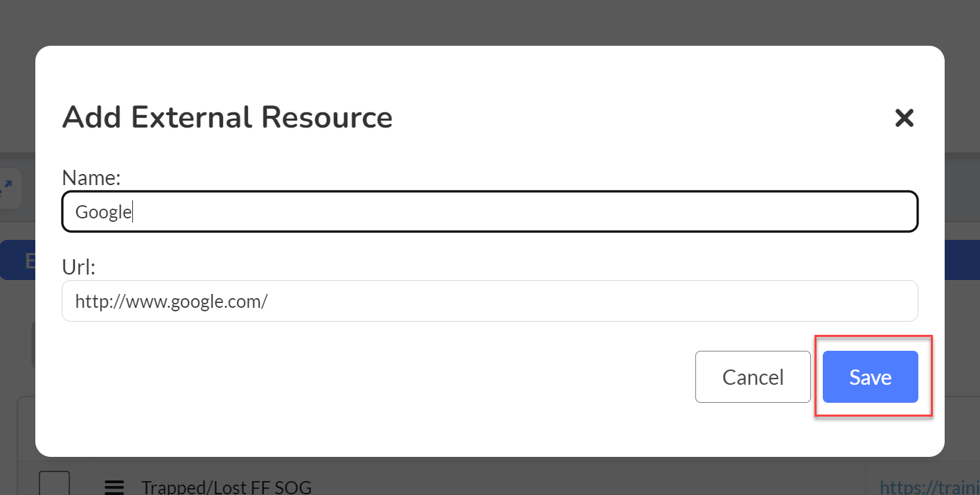
Task: Select the Trapped/Lost FF SOG row title
Action: point(225,487)
